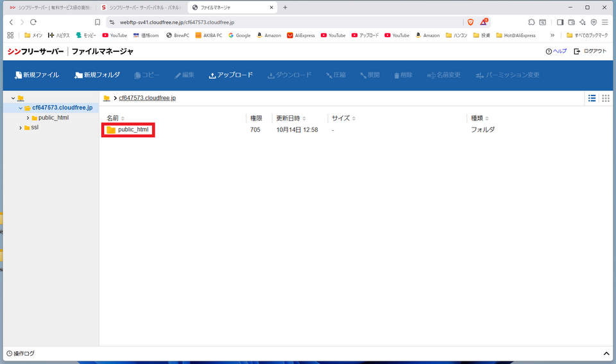The image size is (616, 364).
Task: Click cf647573.cloudfree.jp breadcrumb link
Action: 147,98
